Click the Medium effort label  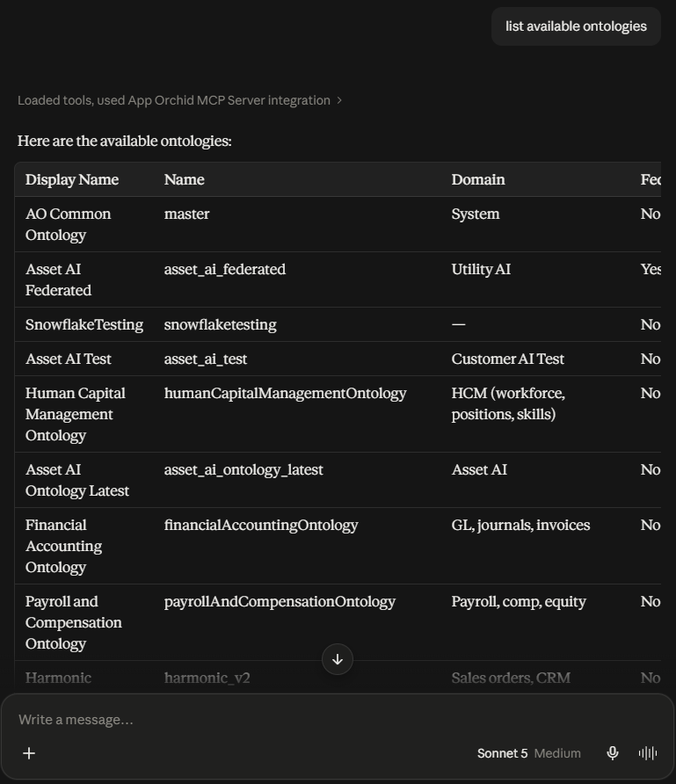click(557, 753)
